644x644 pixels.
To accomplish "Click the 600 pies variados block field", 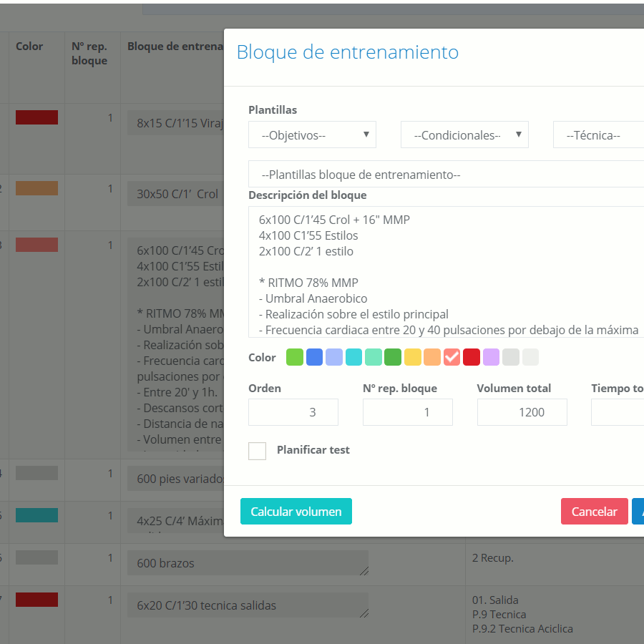I will pos(175,479).
